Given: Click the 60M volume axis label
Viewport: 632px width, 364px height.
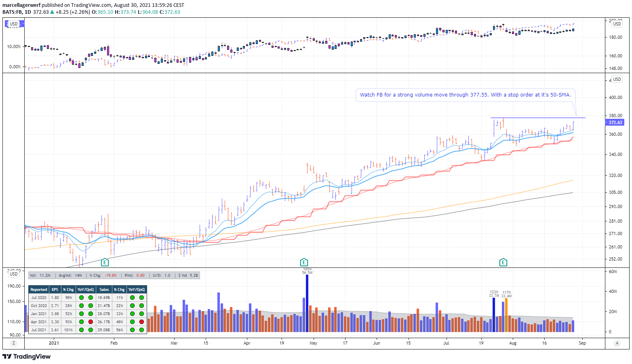Looking at the screenshot, I should (x=613, y=271).
